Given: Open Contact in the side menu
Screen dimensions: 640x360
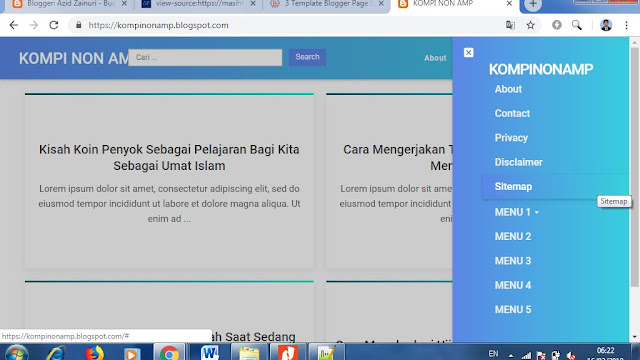Looking at the screenshot, I should tap(512, 113).
